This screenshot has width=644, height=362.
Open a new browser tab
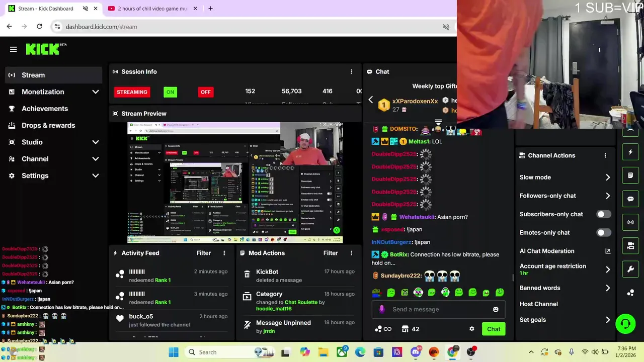tap(210, 9)
